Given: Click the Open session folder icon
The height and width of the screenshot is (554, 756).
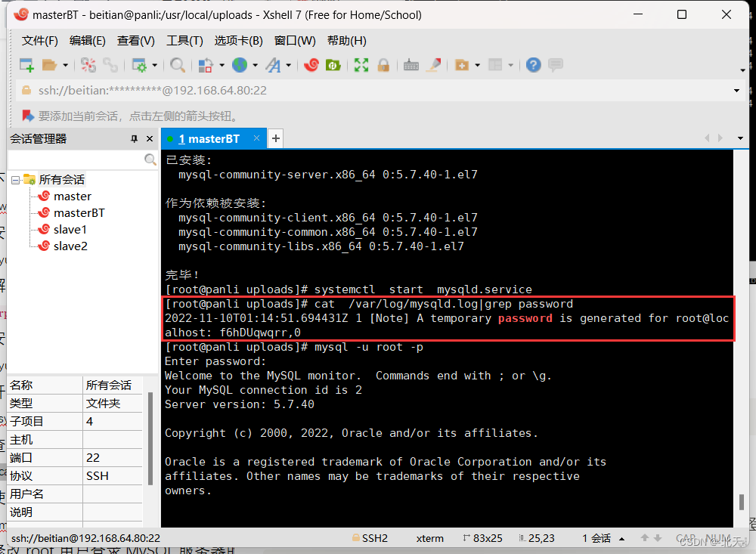Looking at the screenshot, I should 49,64.
